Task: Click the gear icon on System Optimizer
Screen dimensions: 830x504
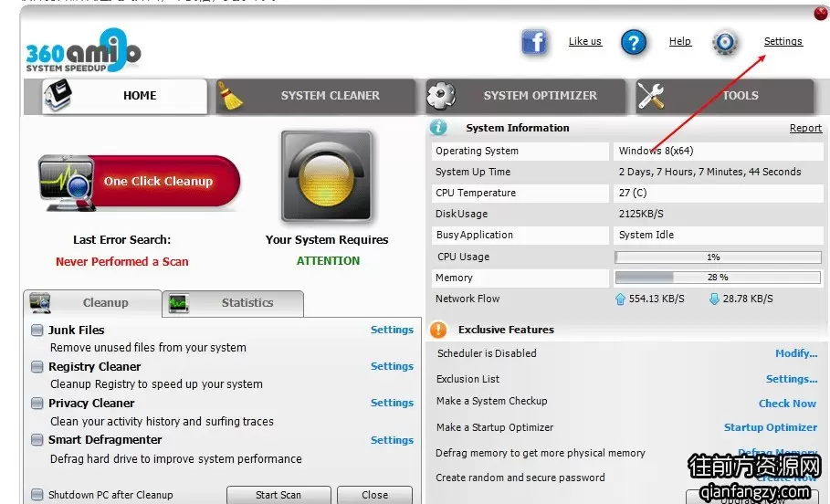Action: [441, 96]
